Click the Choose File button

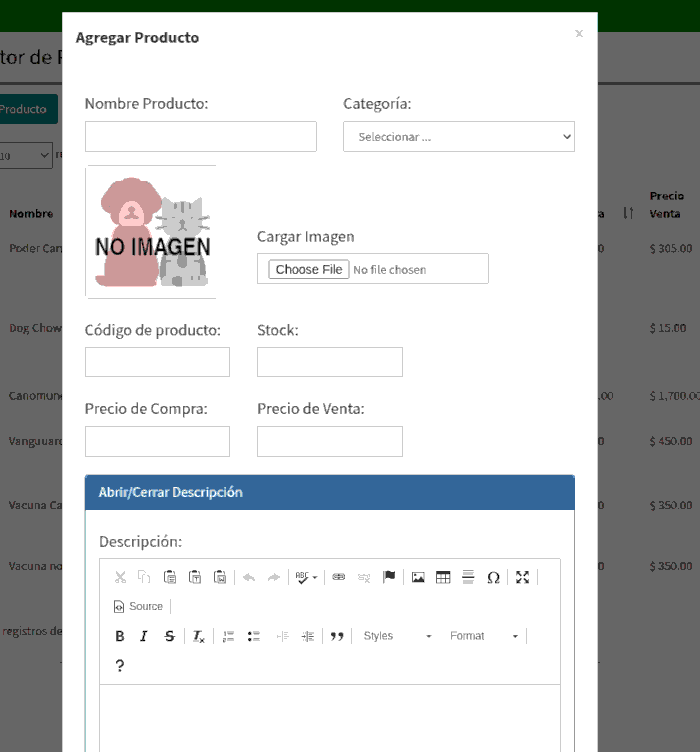(309, 269)
